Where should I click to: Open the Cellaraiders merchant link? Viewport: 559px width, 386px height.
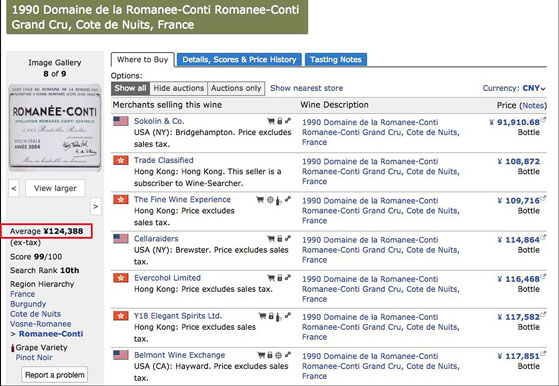pos(156,239)
